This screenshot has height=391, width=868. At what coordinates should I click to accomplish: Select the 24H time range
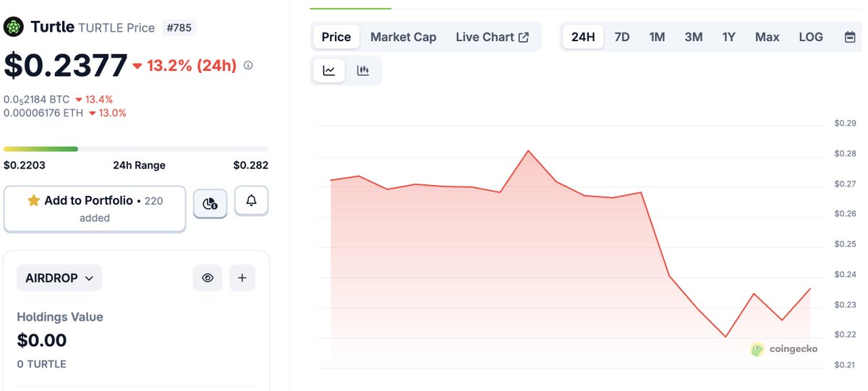583,37
